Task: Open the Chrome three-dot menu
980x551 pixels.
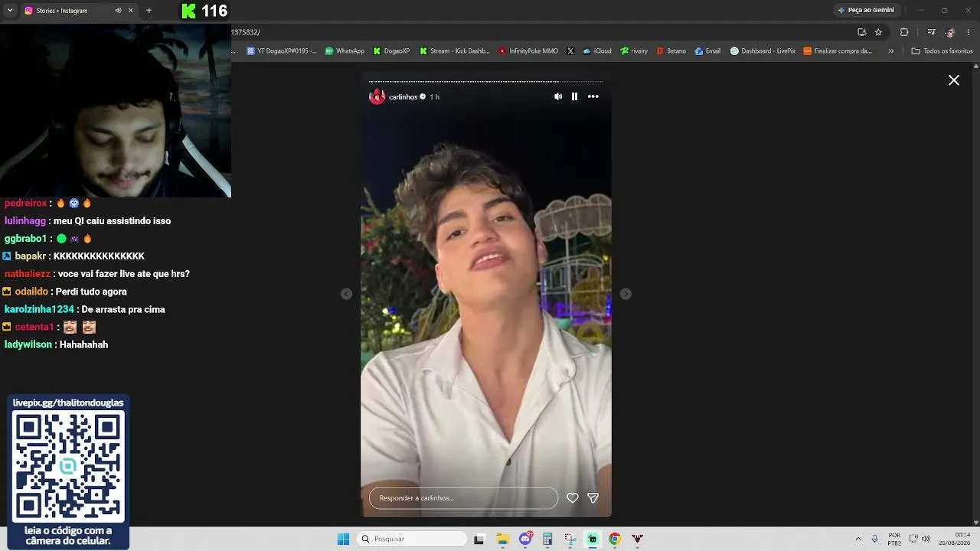Action: 969,32
